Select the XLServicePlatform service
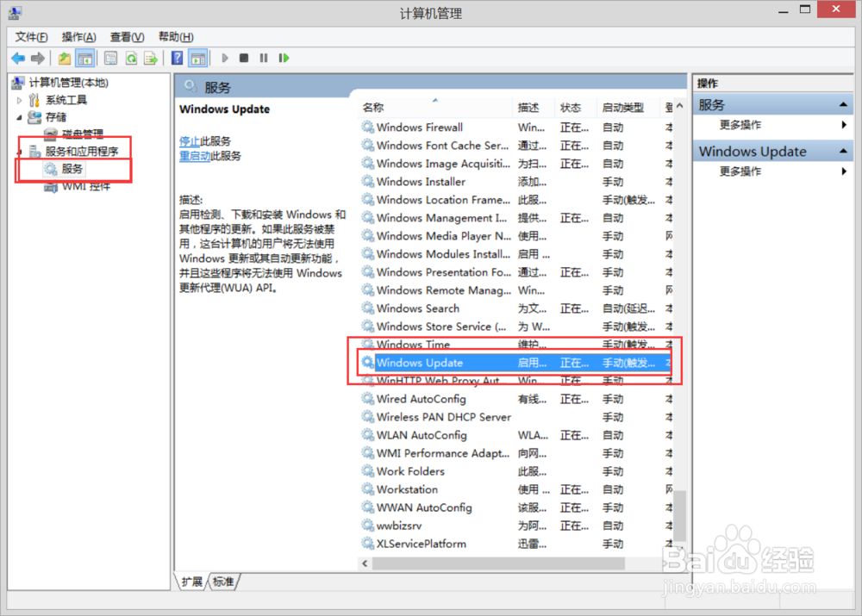Viewport: 862px width, 616px height. pos(515,544)
